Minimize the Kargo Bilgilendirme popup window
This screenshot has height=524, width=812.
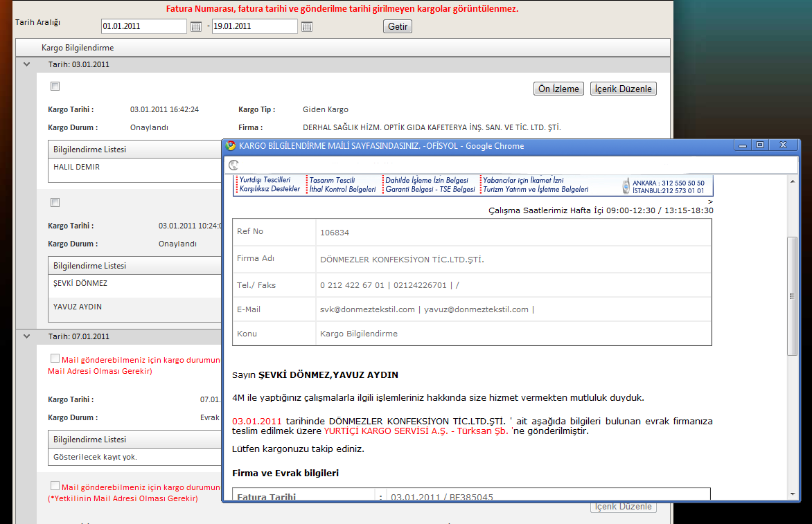[742, 145]
